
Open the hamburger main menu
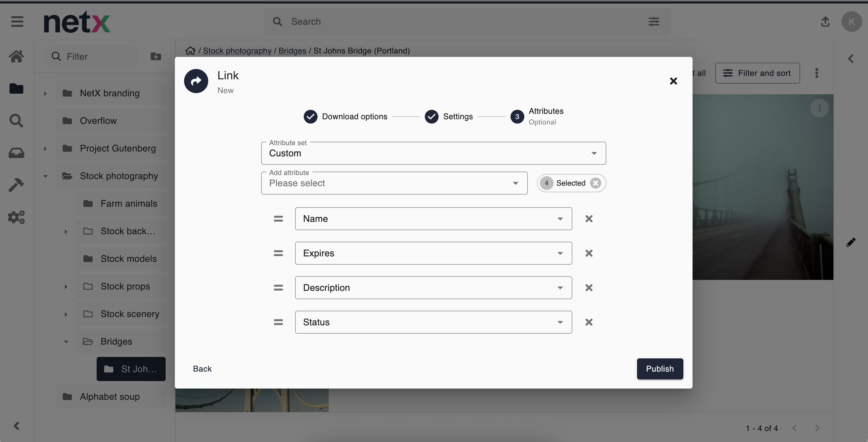tap(17, 22)
